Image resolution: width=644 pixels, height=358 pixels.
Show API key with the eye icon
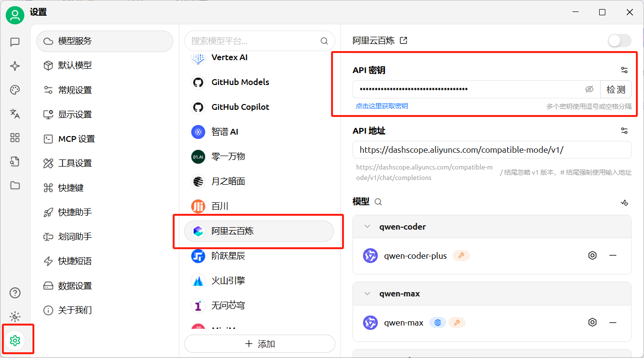[589, 89]
